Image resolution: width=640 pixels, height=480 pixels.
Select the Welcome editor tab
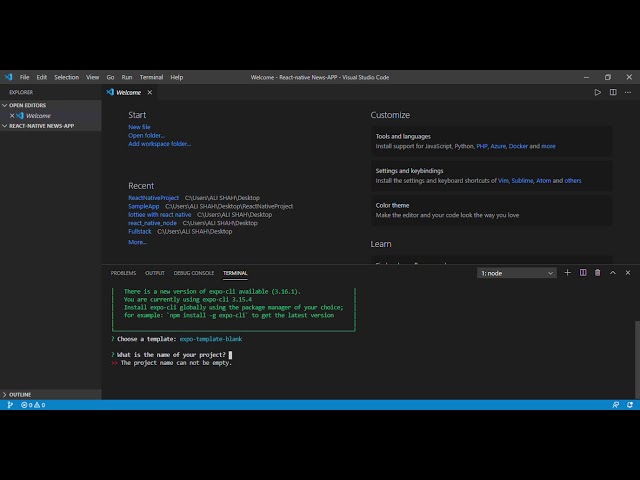coord(129,92)
